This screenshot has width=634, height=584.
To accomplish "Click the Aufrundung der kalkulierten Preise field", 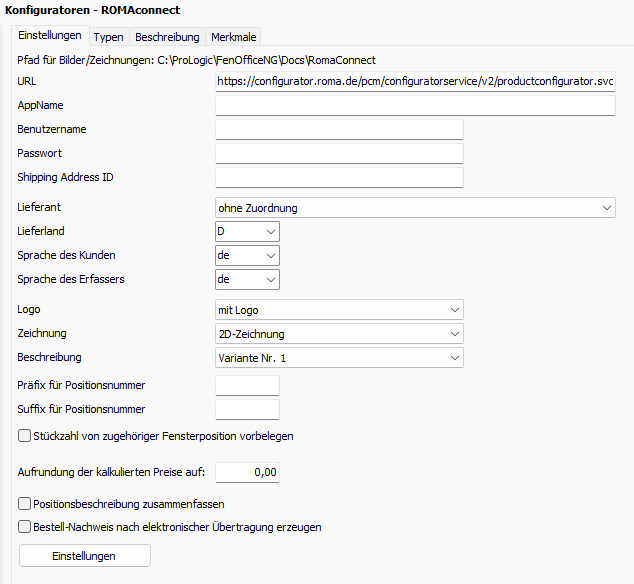I will pyautogui.click(x=247, y=472).
